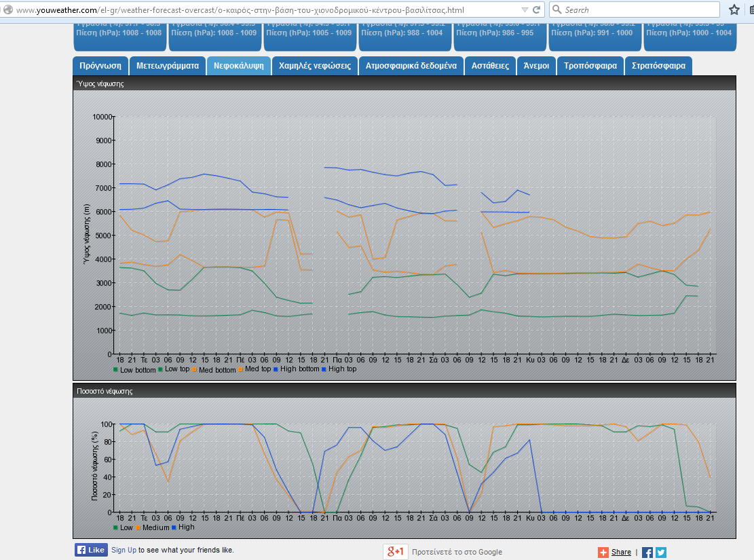The image size is (754, 560).
Task: Click the Ποσοστό νέφωσης panel header
Action: (x=404, y=391)
